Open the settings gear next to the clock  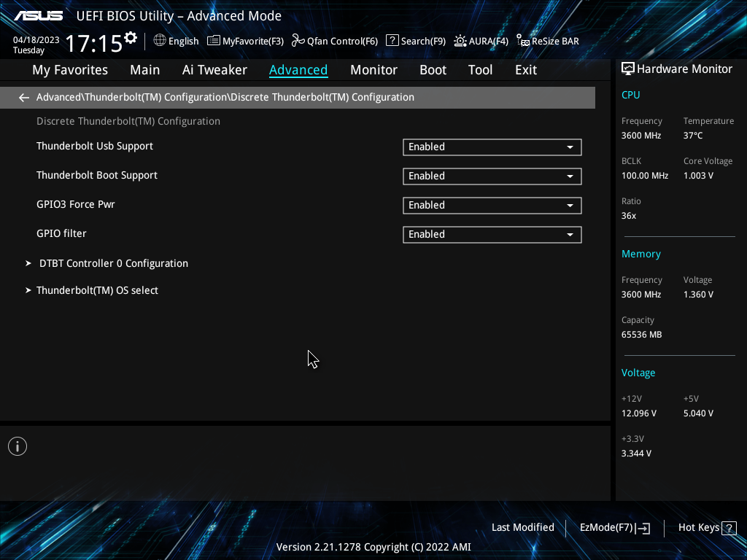point(131,38)
